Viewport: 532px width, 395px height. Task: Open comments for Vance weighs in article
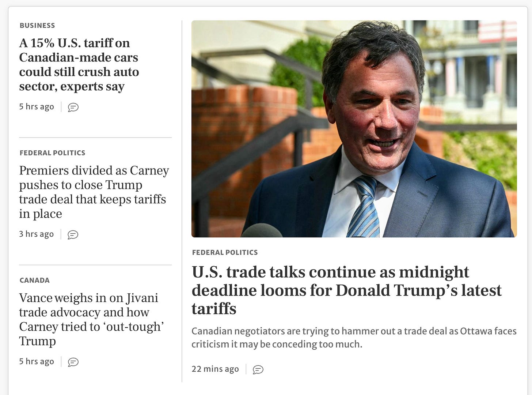(x=73, y=362)
